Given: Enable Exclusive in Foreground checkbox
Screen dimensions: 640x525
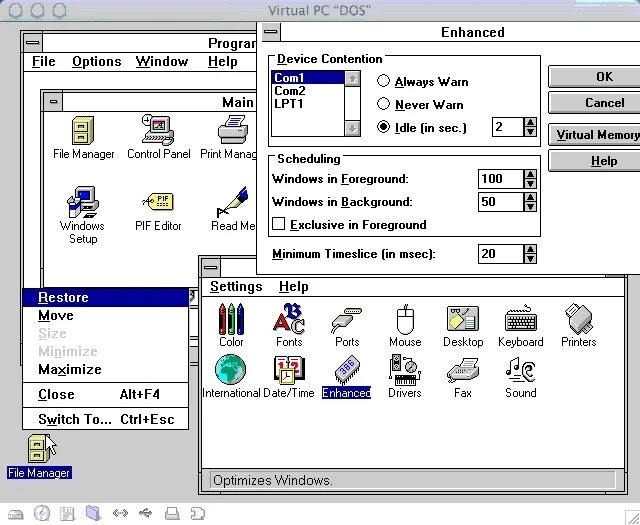Looking at the screenshot, I should point(278,224).
